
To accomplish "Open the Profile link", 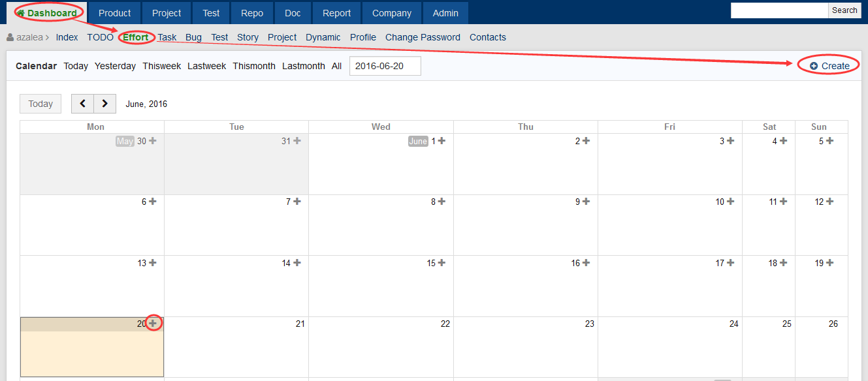I will [363, 37].
